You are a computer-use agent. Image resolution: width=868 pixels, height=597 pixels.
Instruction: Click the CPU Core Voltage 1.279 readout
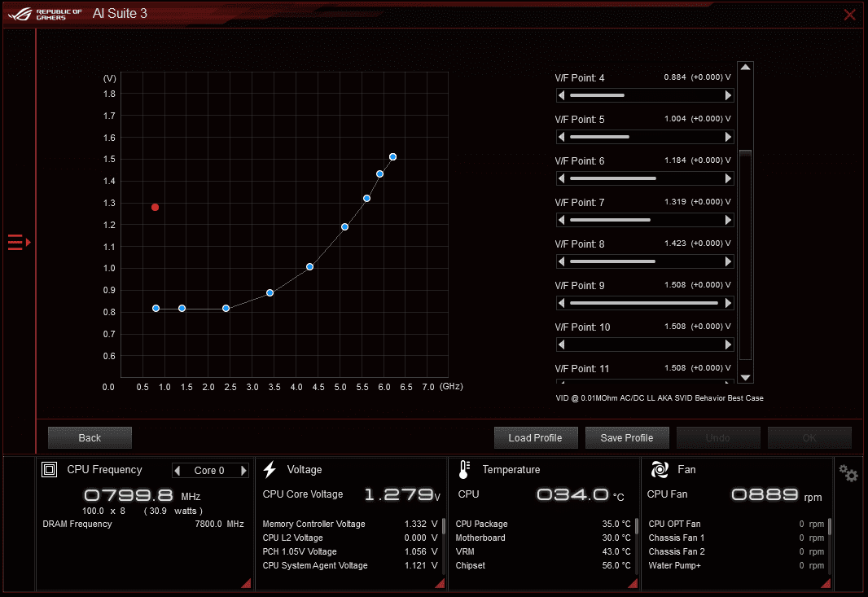coord(402,494)
